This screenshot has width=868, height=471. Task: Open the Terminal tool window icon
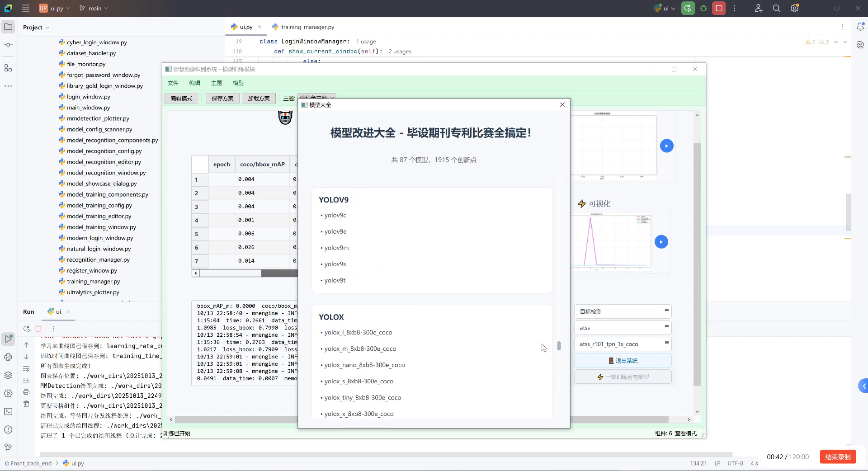(x=8, y=411)
